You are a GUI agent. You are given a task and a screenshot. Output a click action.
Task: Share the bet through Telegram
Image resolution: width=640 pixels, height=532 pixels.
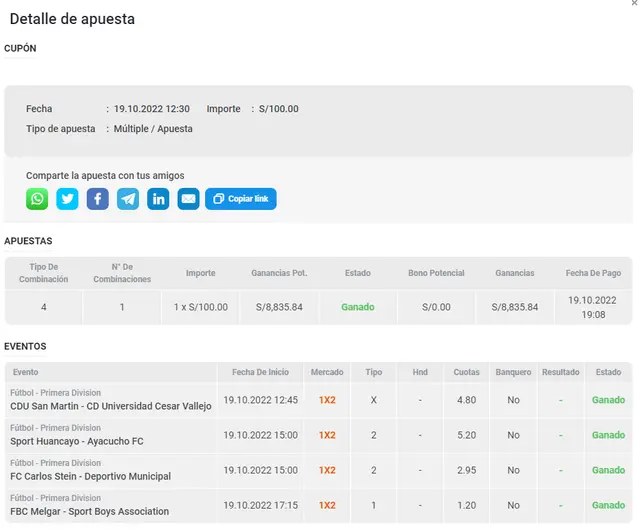click(128, 199)
